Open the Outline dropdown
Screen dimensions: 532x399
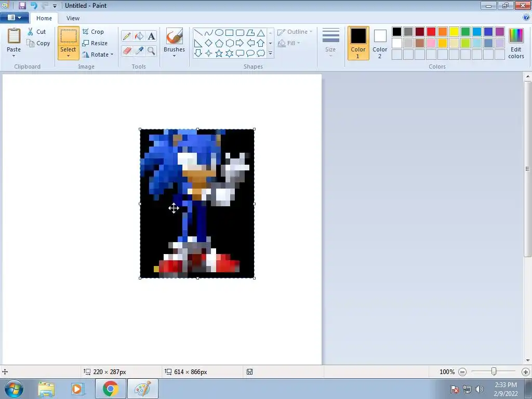click(x=295, y=32)
